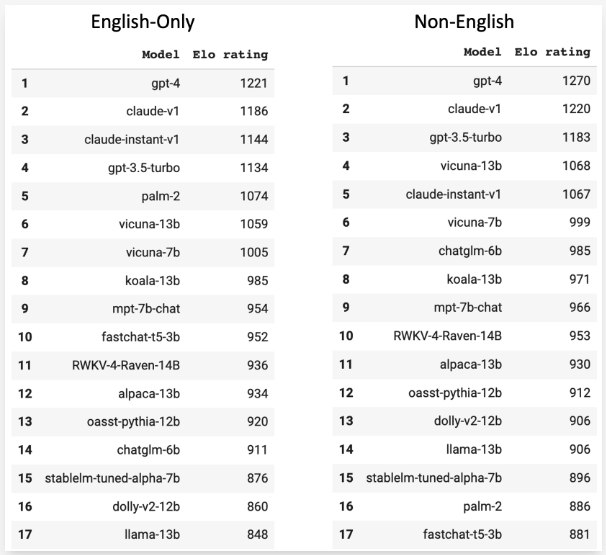This screenshot has width=606, height=555.
Task: Click the 1270 Elo rating value
Action: [576, 80]
